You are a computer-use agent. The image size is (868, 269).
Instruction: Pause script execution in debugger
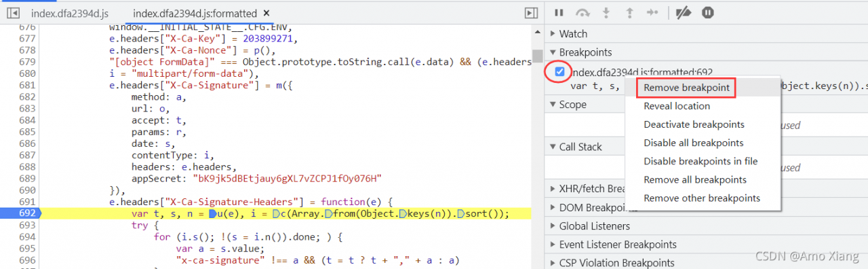[559, 12]
